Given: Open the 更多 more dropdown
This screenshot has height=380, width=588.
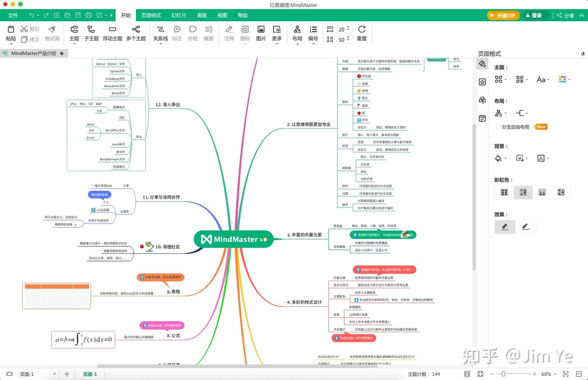Looking at the screenshot, I should click(x=277, y=34).
